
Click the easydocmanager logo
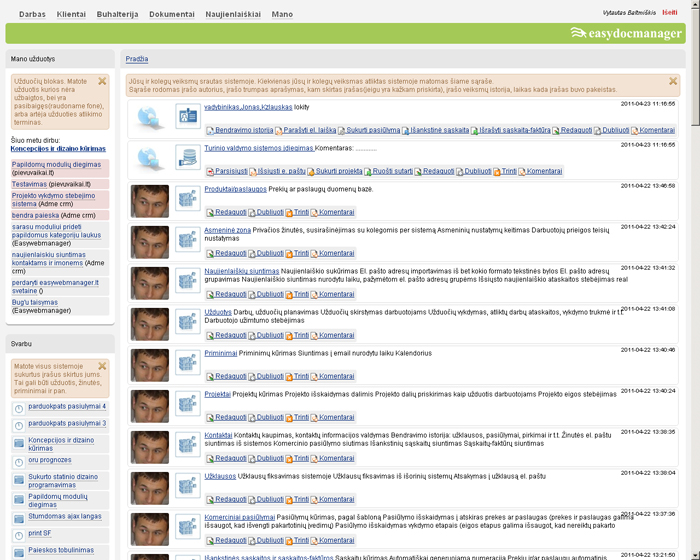[x=626, y=33]
